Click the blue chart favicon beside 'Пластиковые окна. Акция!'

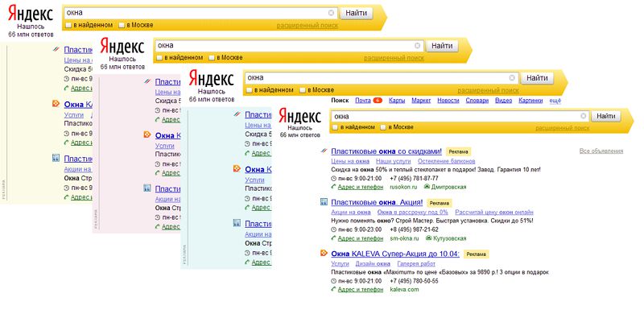[x=324, y=201]
